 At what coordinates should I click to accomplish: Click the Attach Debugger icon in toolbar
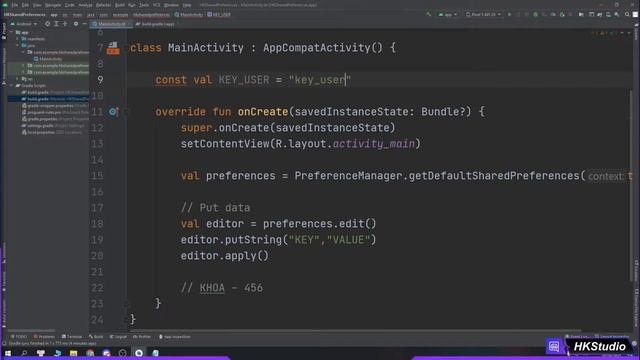click(562, 15)
